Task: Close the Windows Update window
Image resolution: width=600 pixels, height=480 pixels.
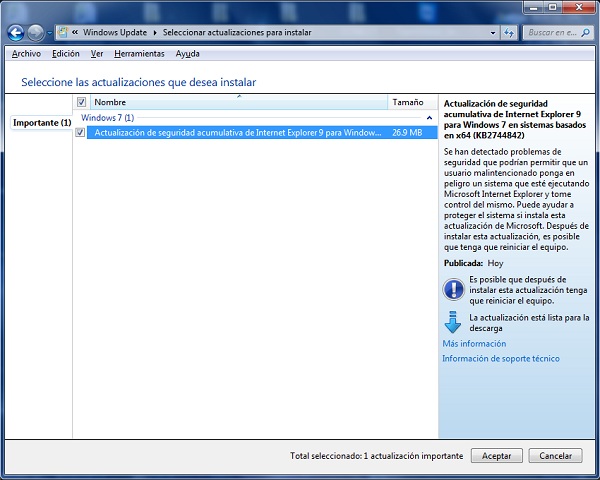Action: [579, 7]
